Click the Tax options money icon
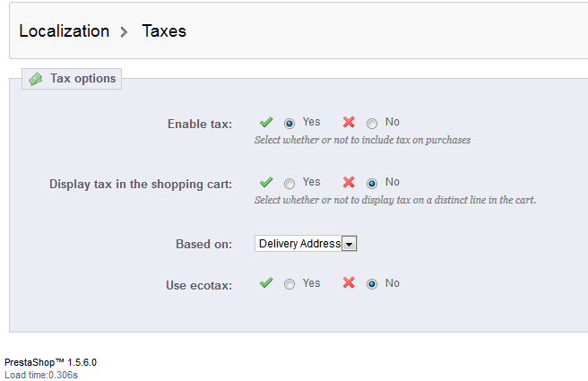This screenshot has height=381, width=588. pyautogui.click(x=36, y=79)
